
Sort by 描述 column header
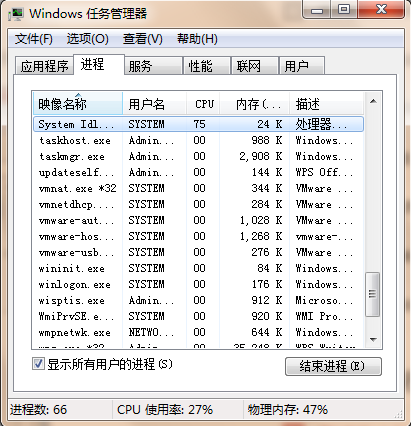pyautogui.click(x=326, y=104)
